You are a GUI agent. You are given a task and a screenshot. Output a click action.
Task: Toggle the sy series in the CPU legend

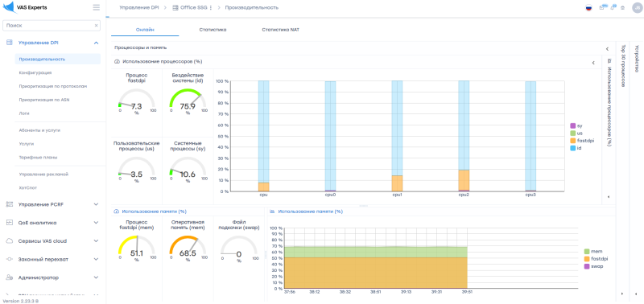[x=576, y=125]
